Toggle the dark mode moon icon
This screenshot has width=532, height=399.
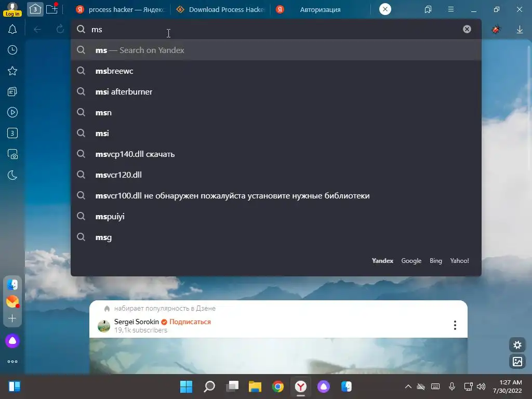(12, 175)
